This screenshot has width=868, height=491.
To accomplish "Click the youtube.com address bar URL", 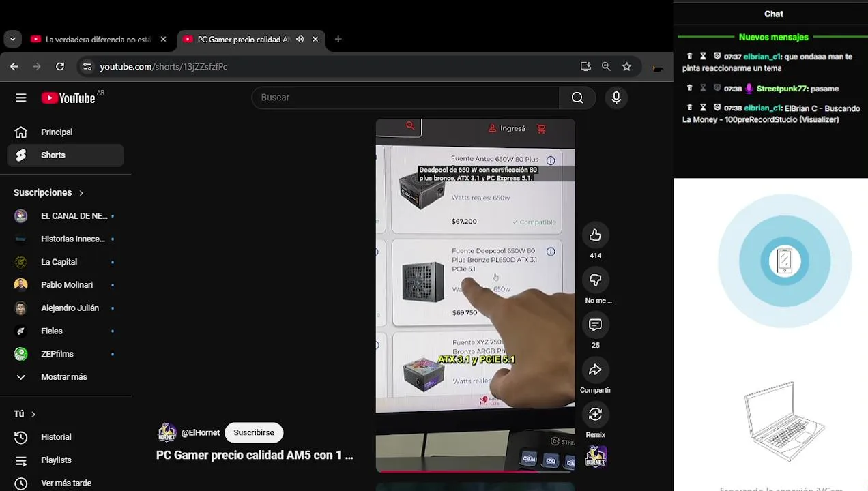I will point(164,66).
